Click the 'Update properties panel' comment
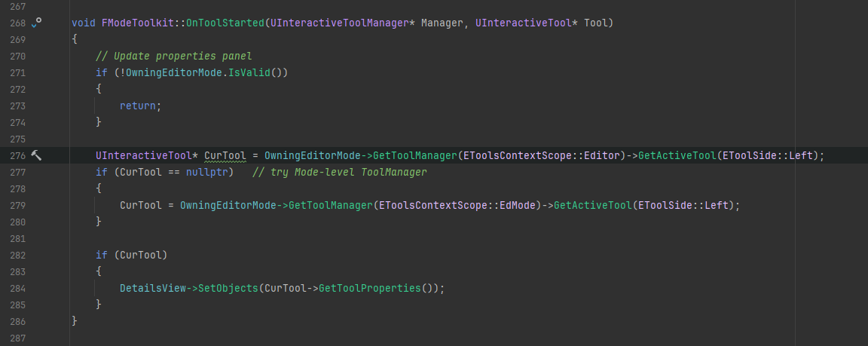 (173, 57)
